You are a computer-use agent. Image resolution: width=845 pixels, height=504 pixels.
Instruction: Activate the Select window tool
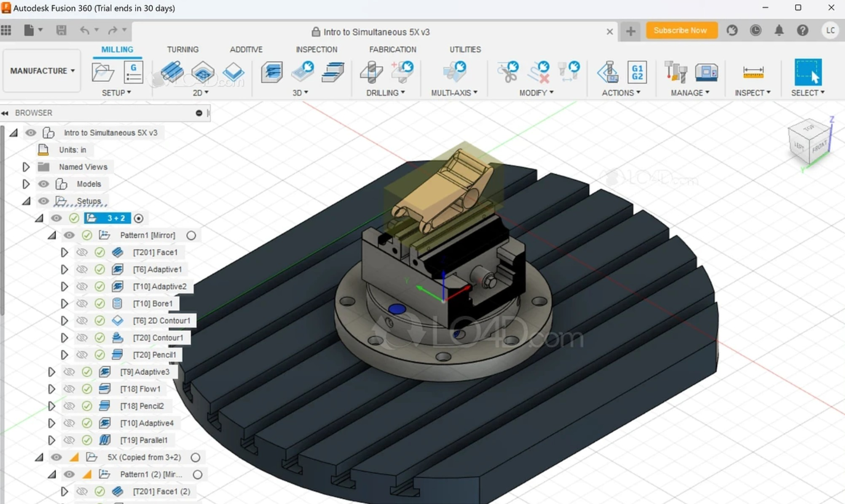click(808, 72)
